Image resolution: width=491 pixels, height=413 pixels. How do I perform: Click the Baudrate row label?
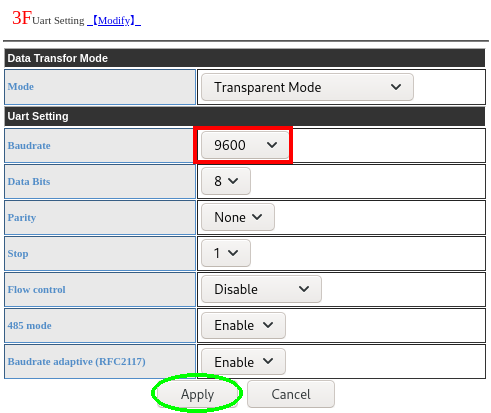click(x=29, y=146)
